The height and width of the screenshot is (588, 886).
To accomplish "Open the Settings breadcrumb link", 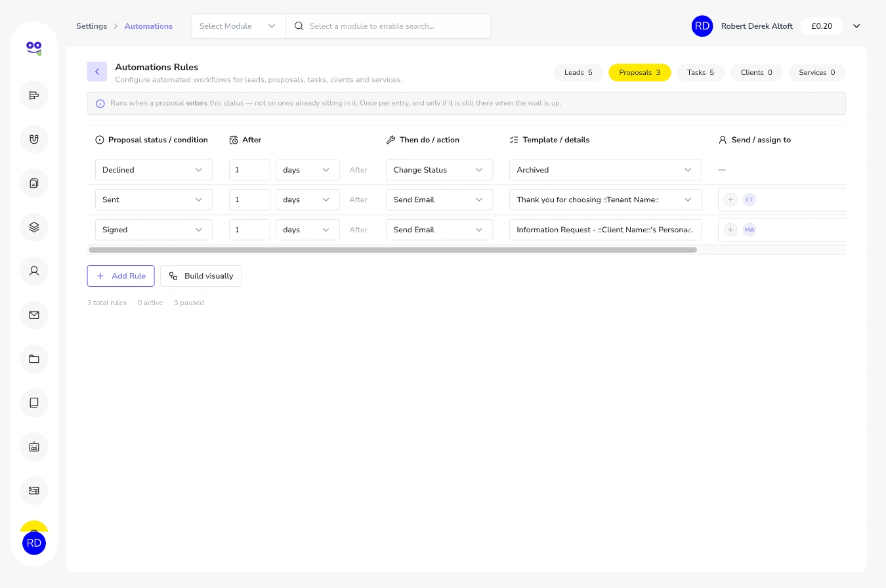I will pyautogui.click(x=91, y=26).
